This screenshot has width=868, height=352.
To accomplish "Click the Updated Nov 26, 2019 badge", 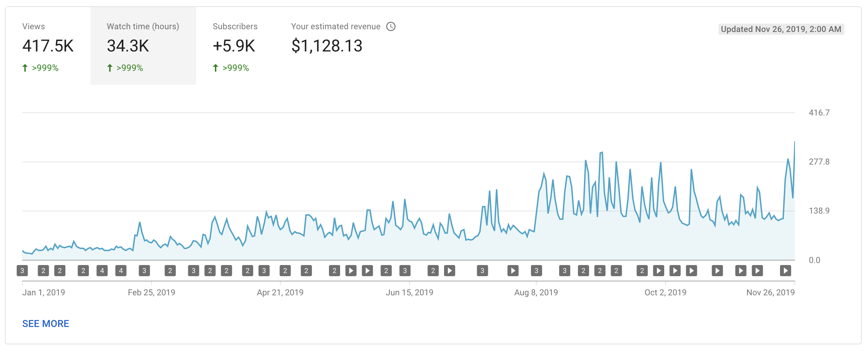I will pos(781,29).
